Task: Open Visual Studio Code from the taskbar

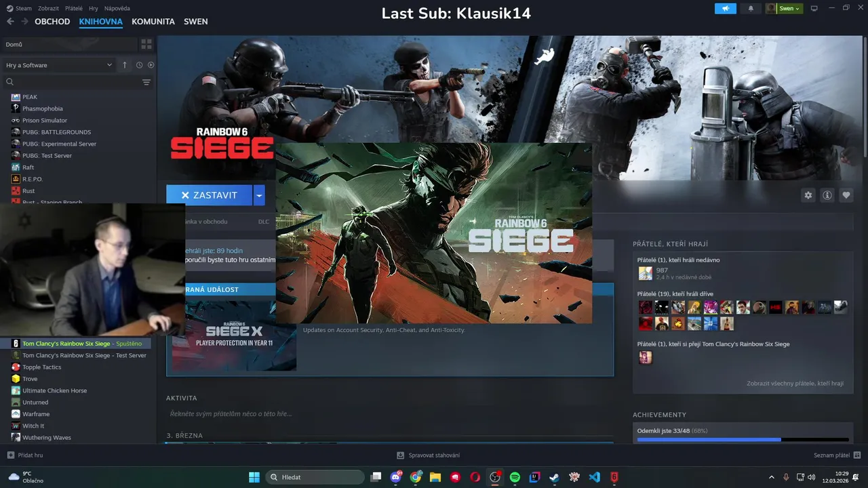Action: point(595,477)
